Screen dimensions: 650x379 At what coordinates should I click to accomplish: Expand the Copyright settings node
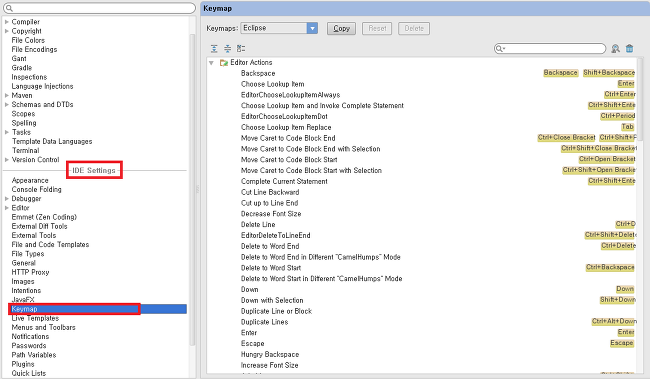(7, 31)
